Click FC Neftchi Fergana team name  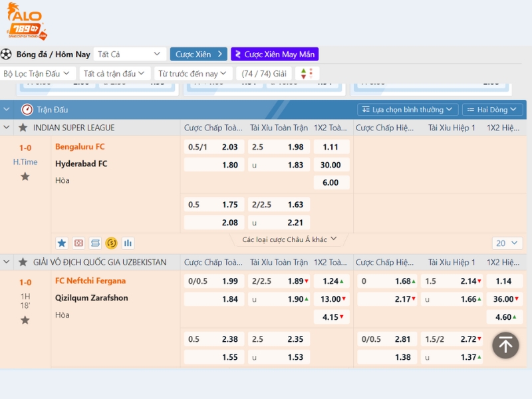90,281
